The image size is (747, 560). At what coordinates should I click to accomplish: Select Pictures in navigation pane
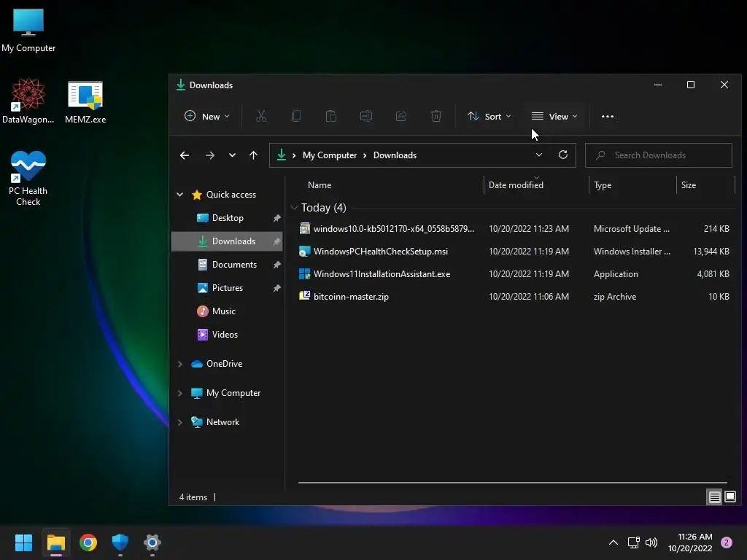point(227,288)
